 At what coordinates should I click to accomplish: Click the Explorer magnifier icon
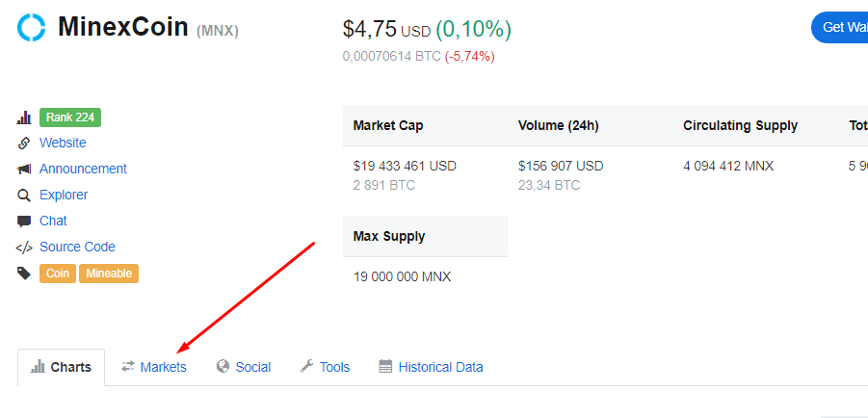(24, 196)
